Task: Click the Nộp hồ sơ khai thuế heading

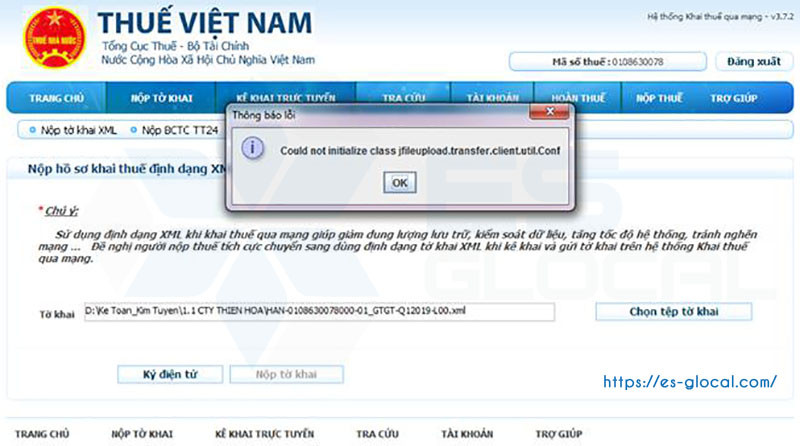Action: 126,169
